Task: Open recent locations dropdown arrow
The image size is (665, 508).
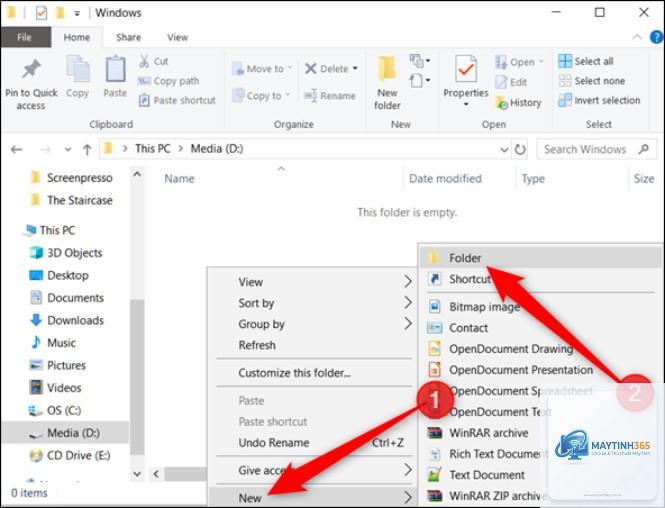Action: [x=68, y=150]
